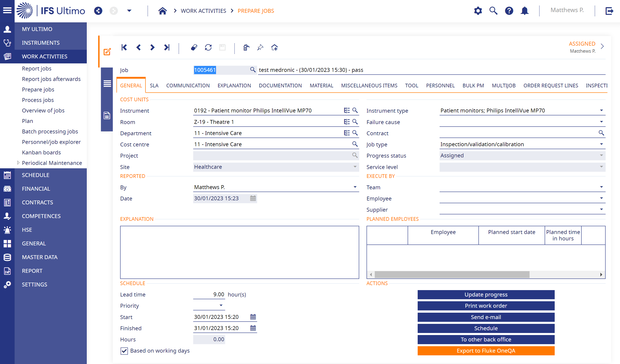The image size is (620, 364).
Task: Click the Lead time hours field
Action: [209, 294]
